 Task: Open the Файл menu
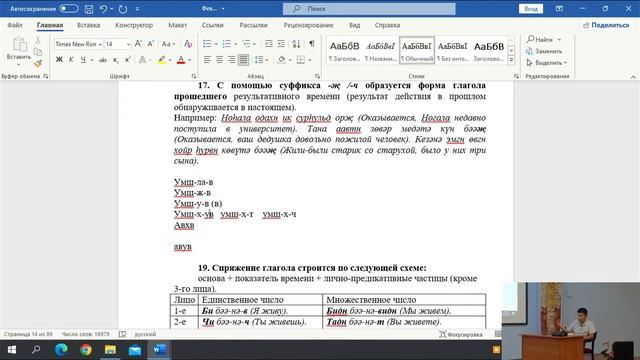point(15,25)
